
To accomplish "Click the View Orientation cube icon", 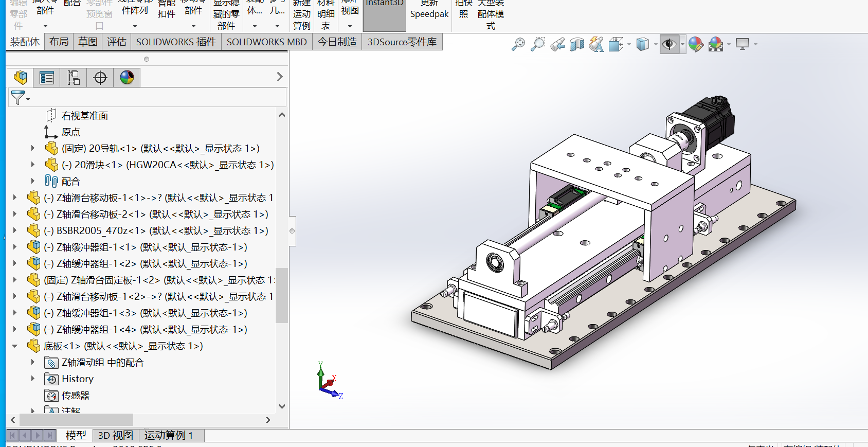I will [x=616, y=44].
